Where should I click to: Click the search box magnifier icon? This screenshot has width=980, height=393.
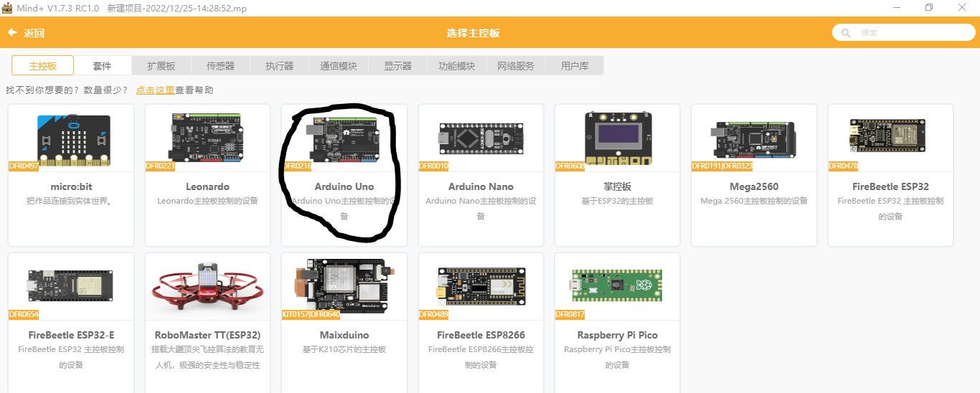[847, 33]
